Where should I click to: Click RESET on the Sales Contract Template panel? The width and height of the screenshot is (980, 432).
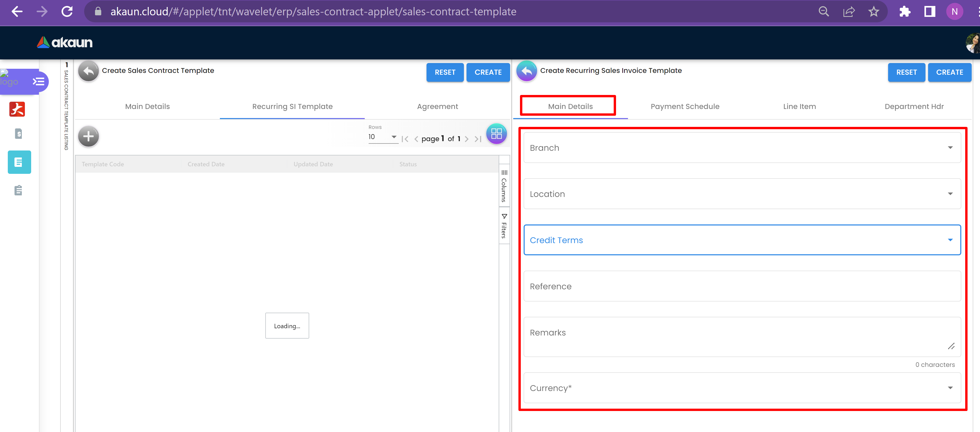pyautogui.click(x=445, y=72)
